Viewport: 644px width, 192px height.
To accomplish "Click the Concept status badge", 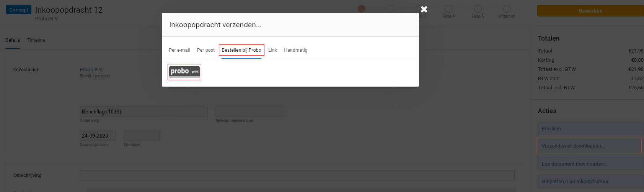I will (x=19, y=10).
